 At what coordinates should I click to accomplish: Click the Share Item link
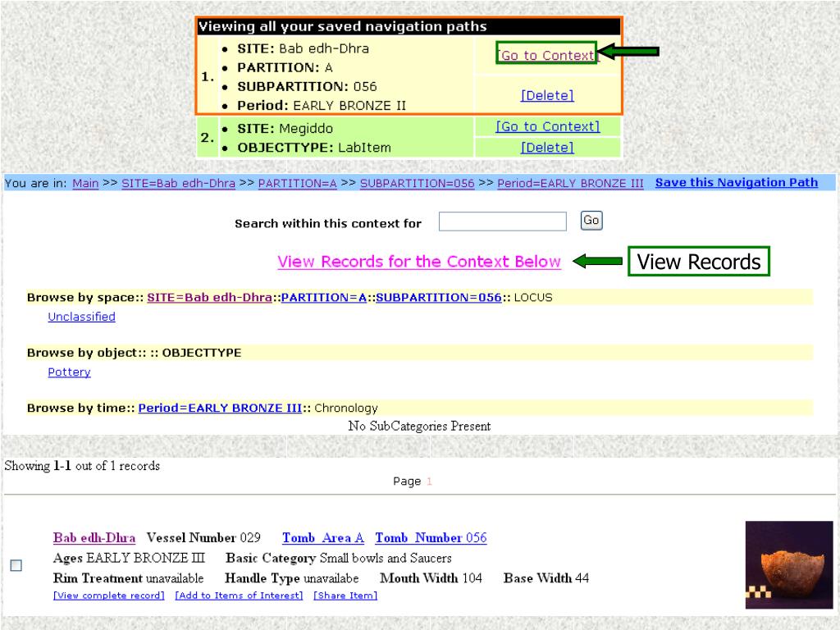(345, 596)
